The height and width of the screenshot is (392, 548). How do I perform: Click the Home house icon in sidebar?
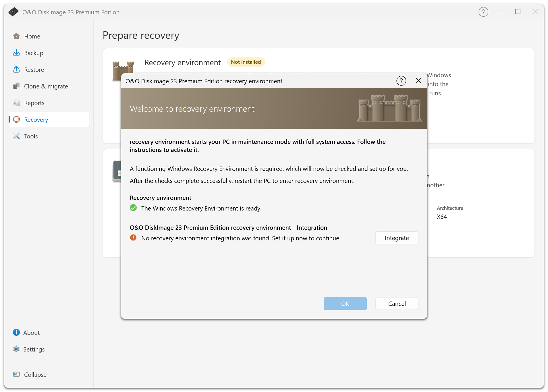(16, 36)
